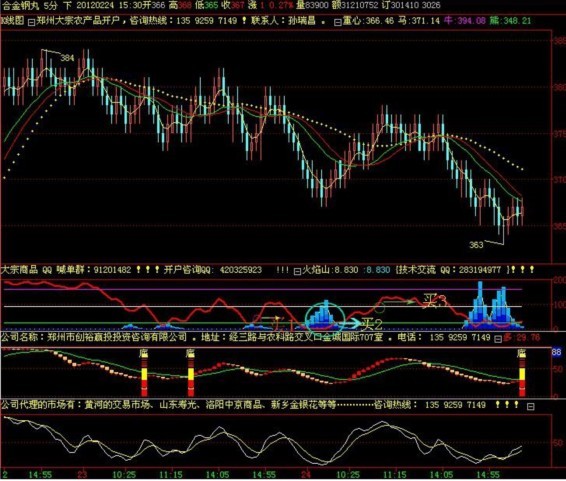The height and width of the screenshot is (481, 566).
Task: Click the box icon beside 多:29.76
Action: 498,339
